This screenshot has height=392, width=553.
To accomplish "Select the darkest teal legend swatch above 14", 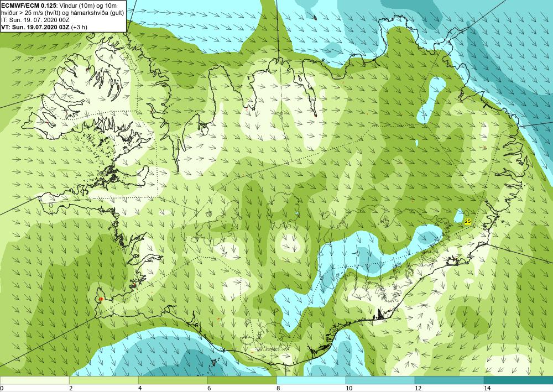I will pos(519,380).
